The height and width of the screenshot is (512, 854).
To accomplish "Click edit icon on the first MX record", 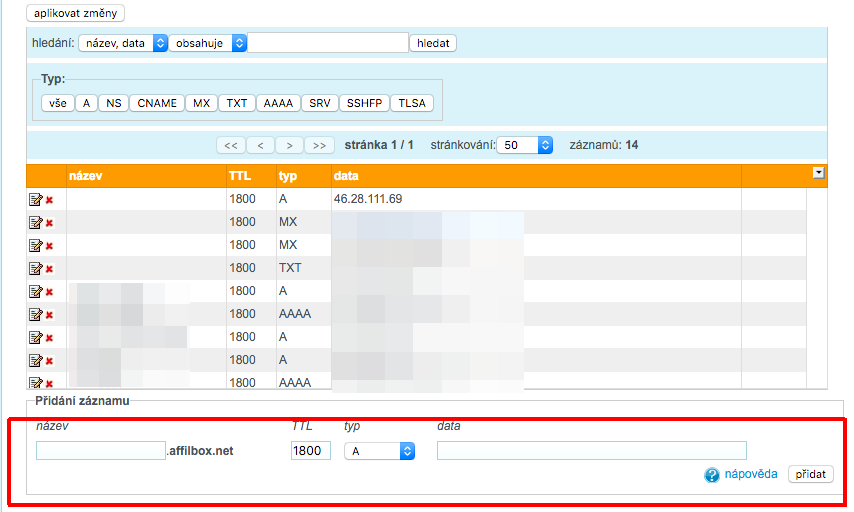I will pyautogui.click(x=36, y=222).
